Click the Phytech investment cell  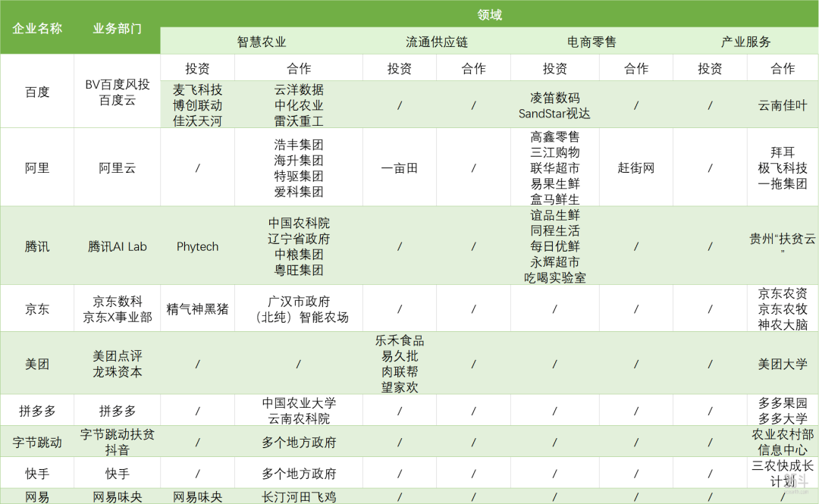coord(197,246)
